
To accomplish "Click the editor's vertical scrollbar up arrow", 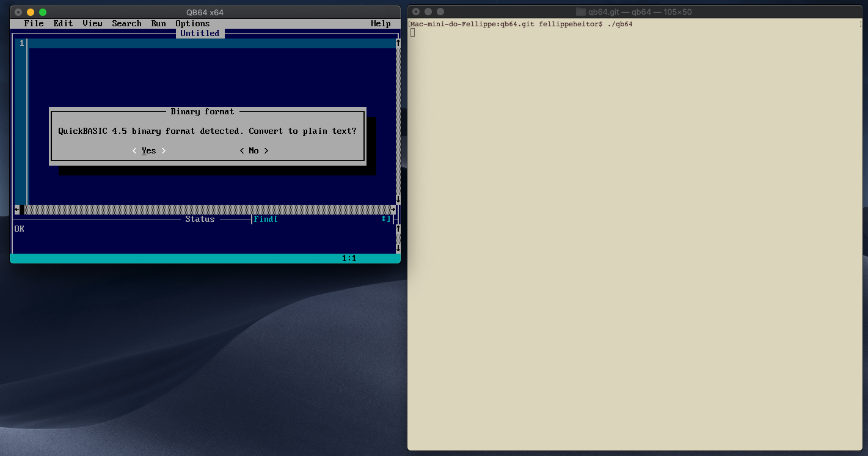I will (398, 43).
